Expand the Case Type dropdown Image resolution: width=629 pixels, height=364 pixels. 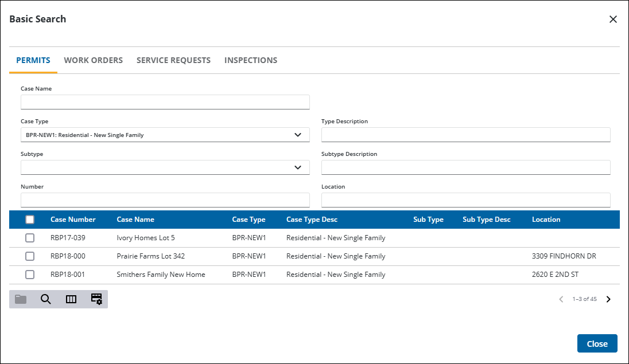[298, 135]
